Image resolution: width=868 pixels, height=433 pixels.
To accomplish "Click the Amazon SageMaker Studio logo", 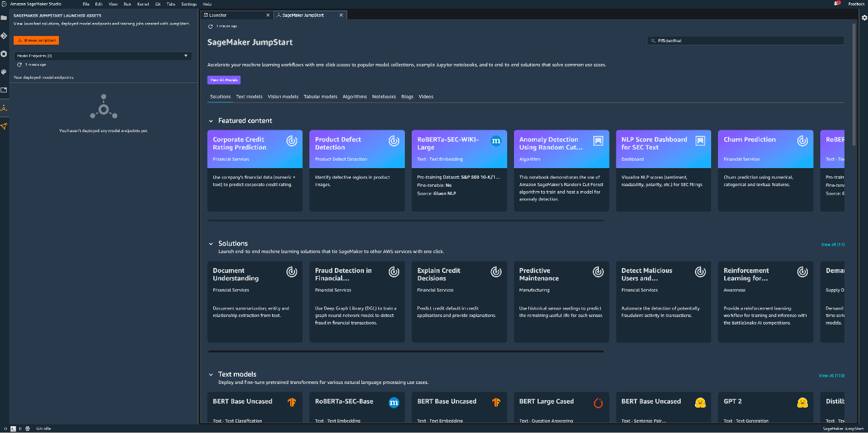I will pos(4,4).
